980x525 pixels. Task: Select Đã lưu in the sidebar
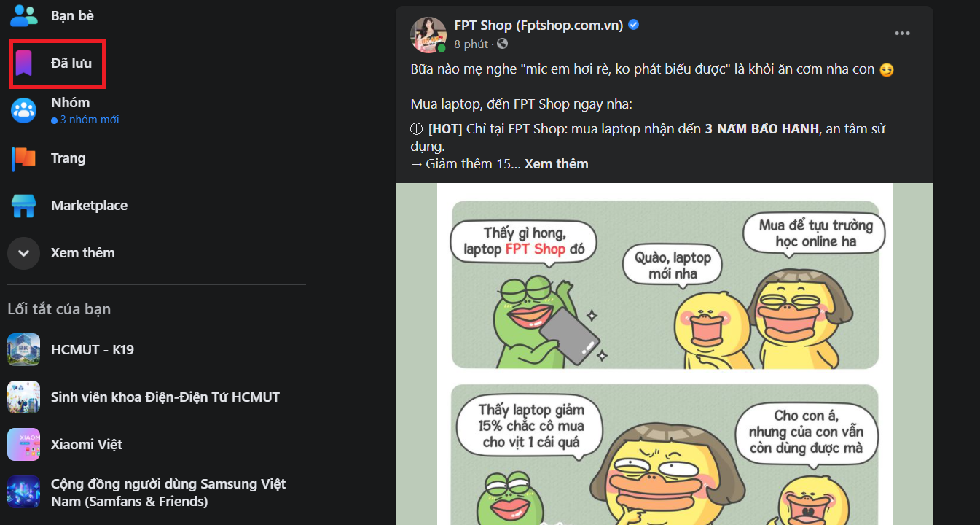(x=71, y=63)
